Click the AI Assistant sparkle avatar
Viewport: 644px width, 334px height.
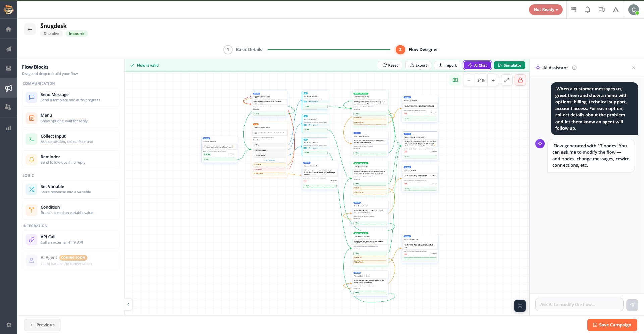point(540,144)
